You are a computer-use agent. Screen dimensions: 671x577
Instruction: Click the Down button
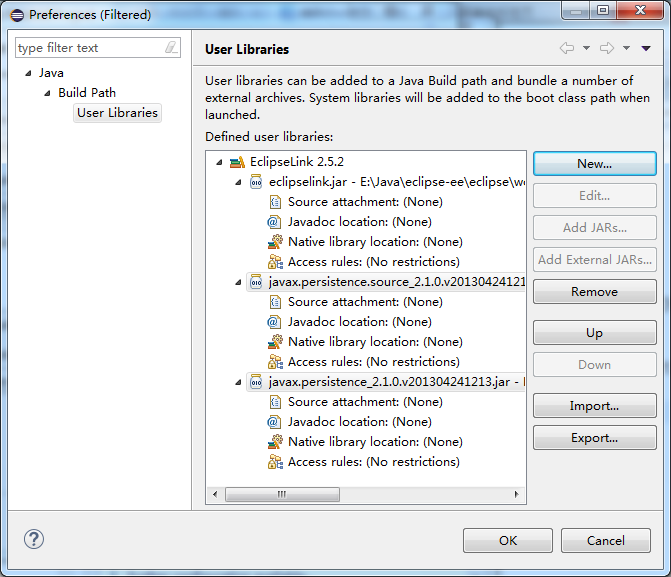pos(594,365)
